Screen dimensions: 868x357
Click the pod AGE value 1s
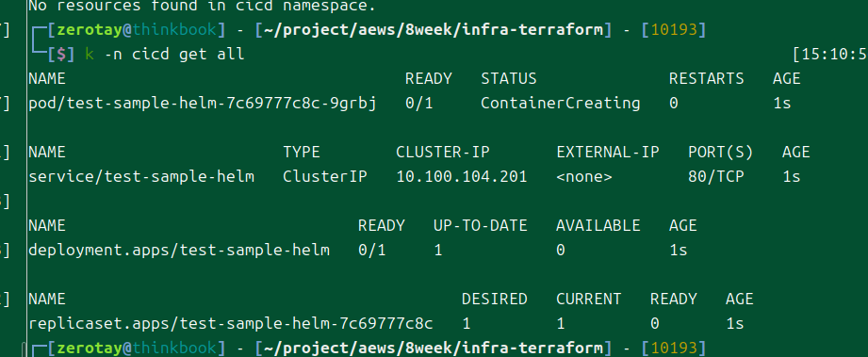tap(782, 104)
